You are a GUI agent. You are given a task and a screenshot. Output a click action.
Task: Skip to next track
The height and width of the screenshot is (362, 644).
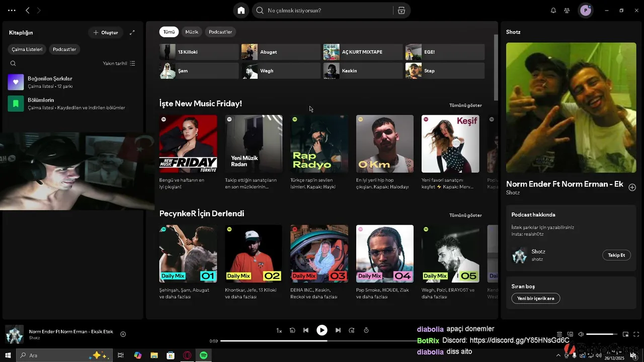(x=338, y=330)
